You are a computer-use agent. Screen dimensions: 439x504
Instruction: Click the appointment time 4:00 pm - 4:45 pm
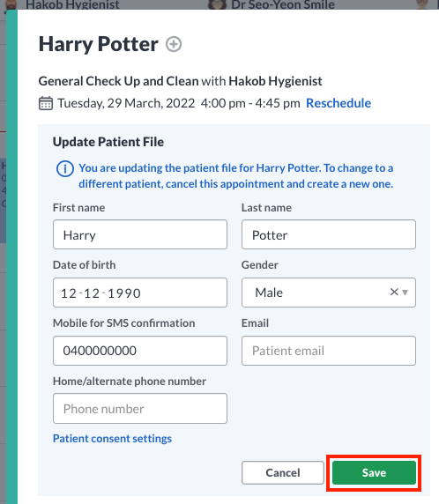coord(250,103)
